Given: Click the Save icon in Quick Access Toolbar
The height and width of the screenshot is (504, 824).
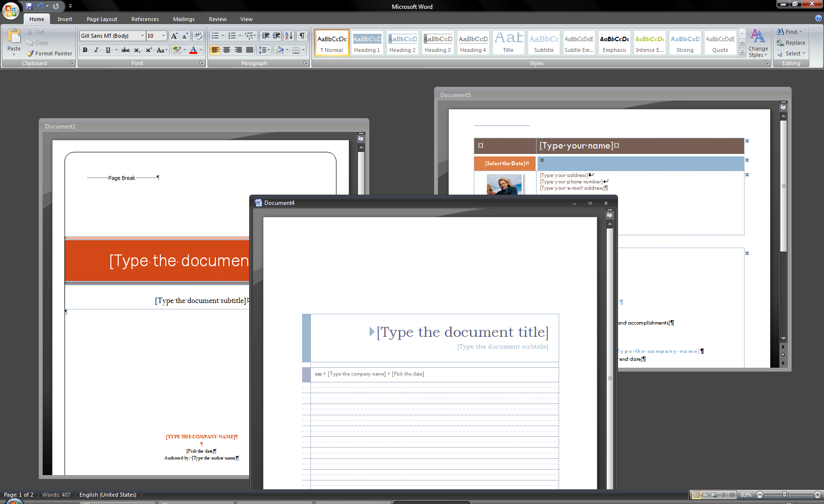Looking at the screenshot, I should pyautogui.click(x=29, y=6).
